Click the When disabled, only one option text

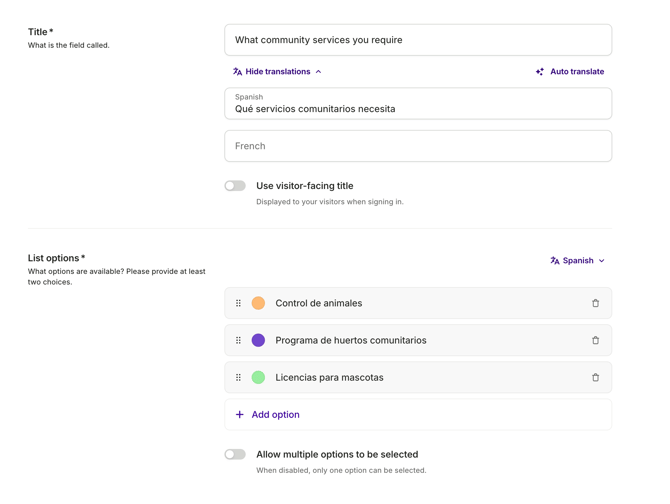click(x=341, y=470)
